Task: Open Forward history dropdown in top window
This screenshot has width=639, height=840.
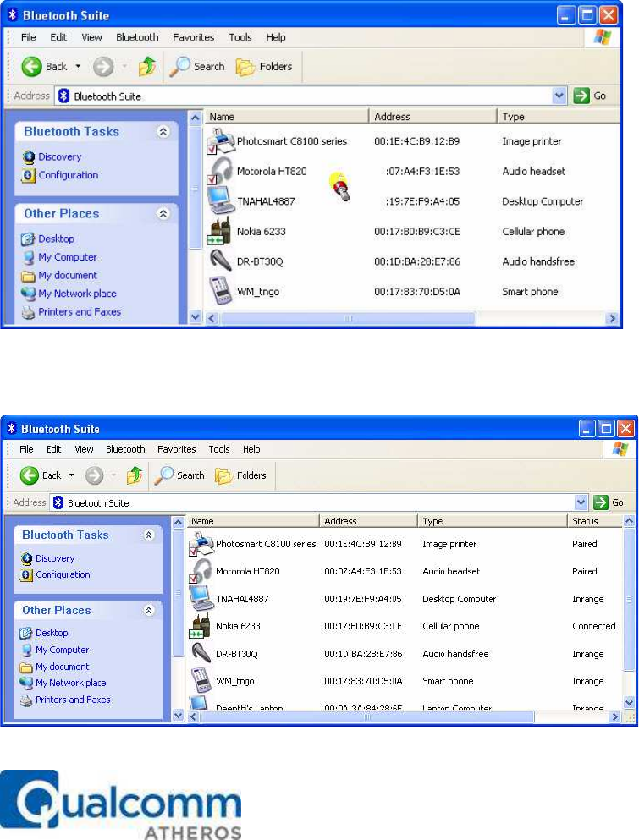Action: pos(124,67)
